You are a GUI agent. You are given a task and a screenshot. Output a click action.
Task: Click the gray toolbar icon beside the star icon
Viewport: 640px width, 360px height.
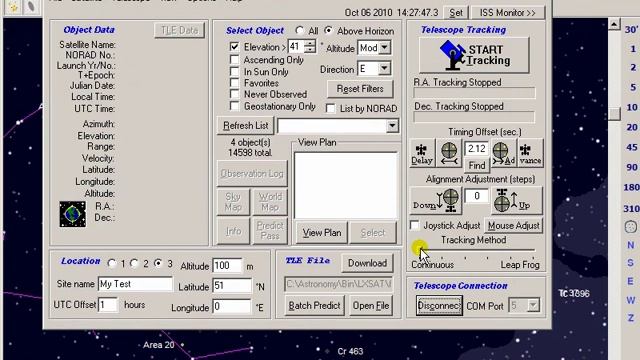31,7
